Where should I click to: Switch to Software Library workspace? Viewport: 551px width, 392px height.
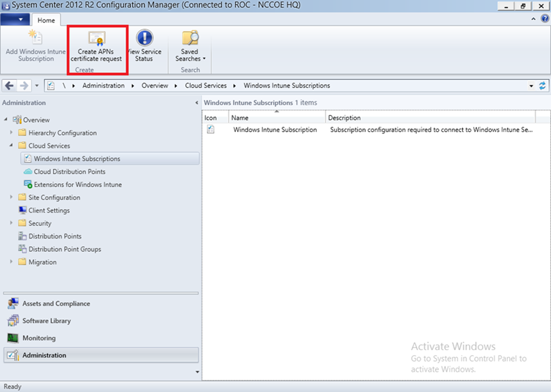(101, 320)
